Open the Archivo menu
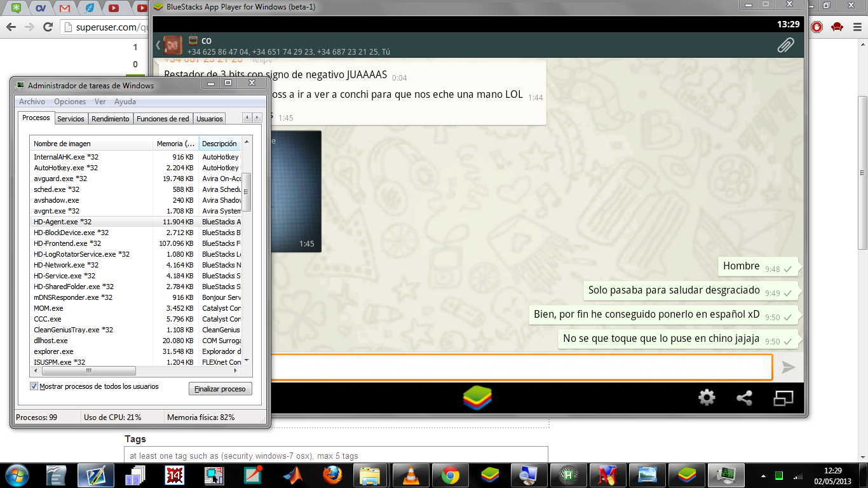 (32, 102)
